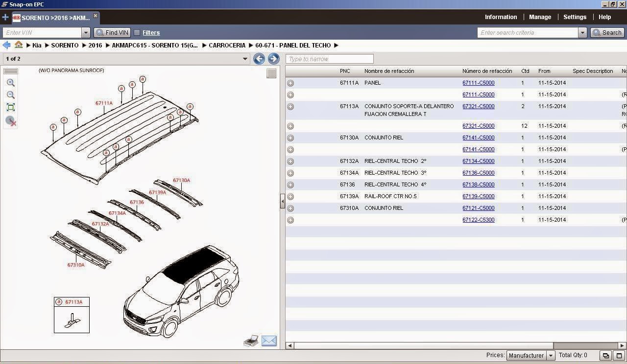Sort by the Ctd column header

pyautogui.click(x=525, y=71)
